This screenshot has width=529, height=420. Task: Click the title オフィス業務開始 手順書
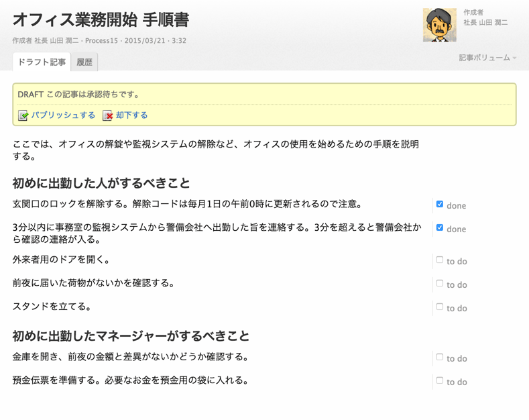(x=101, y=19)
